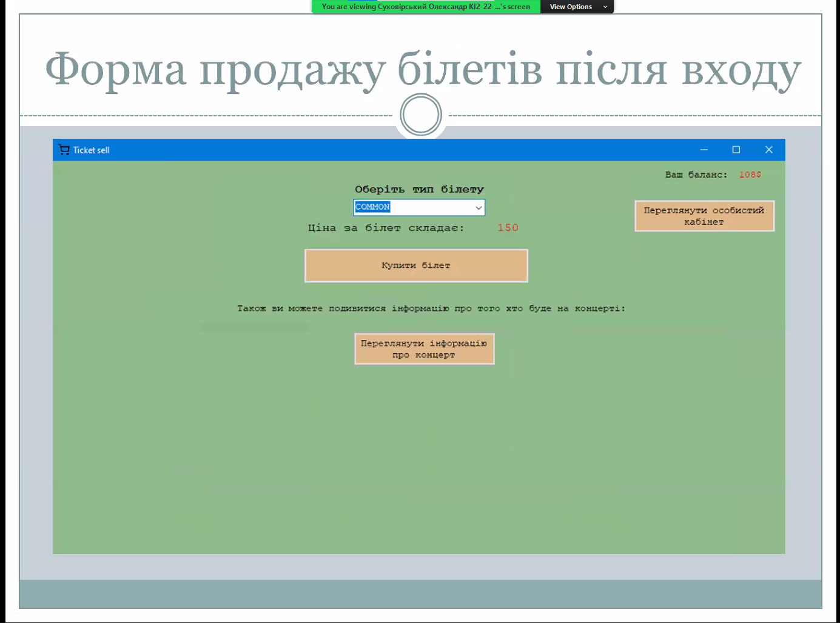
Task: Select the COMMON text in ticket type box
Action: pyautogui.click(x=372, y=207)
